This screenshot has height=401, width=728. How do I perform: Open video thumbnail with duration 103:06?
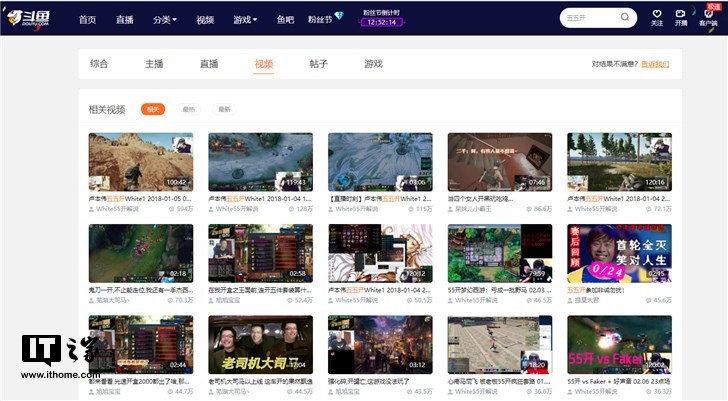(380, 162)
